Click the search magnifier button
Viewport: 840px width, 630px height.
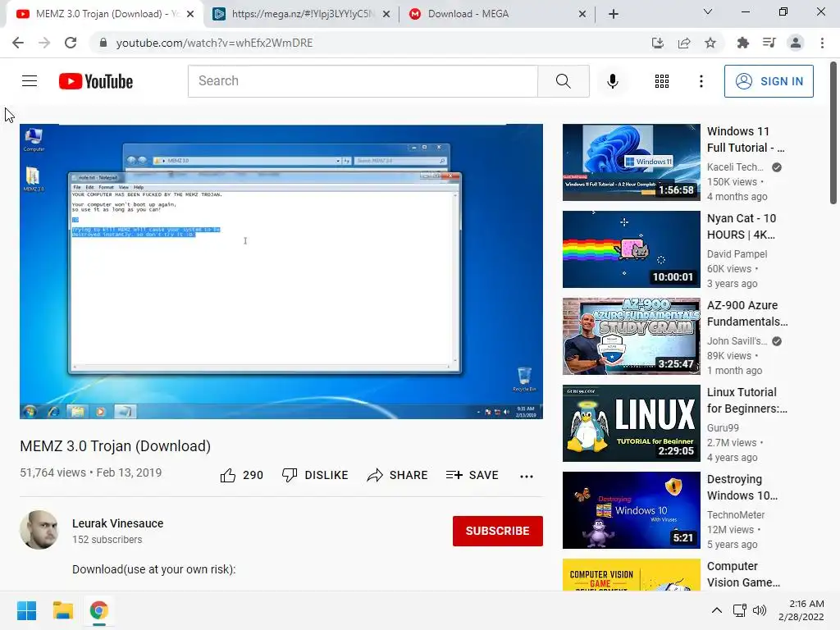[563, 81]
